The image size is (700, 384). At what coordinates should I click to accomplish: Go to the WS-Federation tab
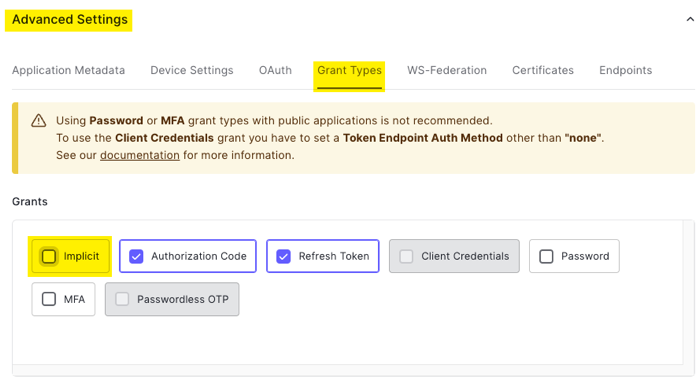click(447, 70)
